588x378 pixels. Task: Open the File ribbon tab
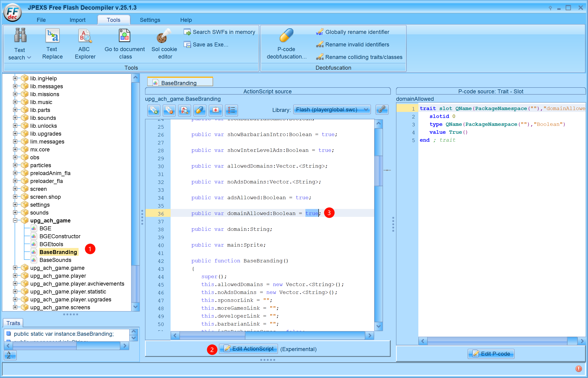point(41,20)
